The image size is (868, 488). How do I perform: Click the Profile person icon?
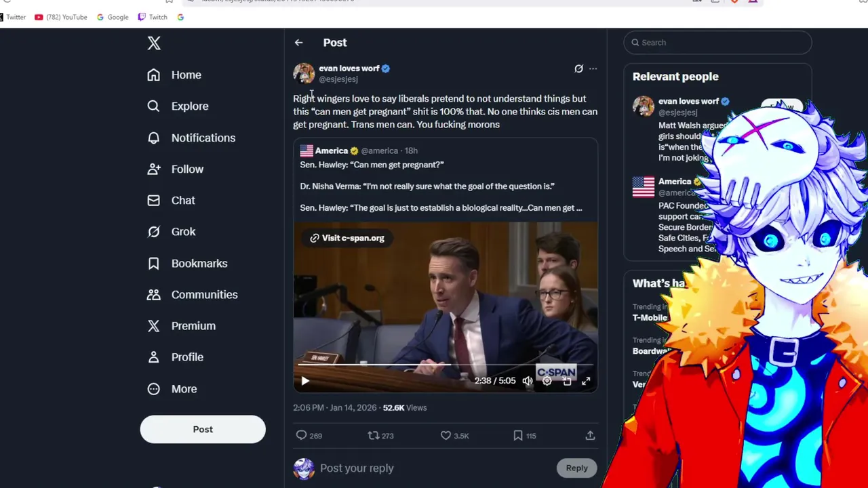pyautogui.click(x=154, y=357)
